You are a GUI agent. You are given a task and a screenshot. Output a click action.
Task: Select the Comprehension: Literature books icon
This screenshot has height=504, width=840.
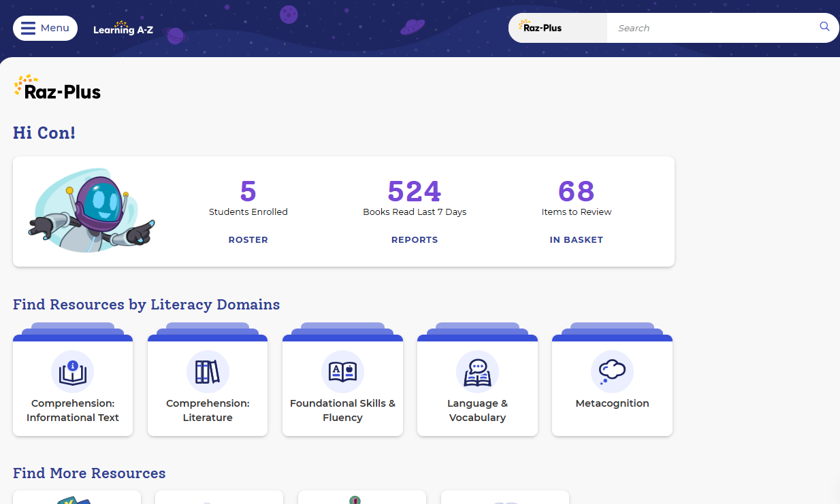[x=208, y=372]
